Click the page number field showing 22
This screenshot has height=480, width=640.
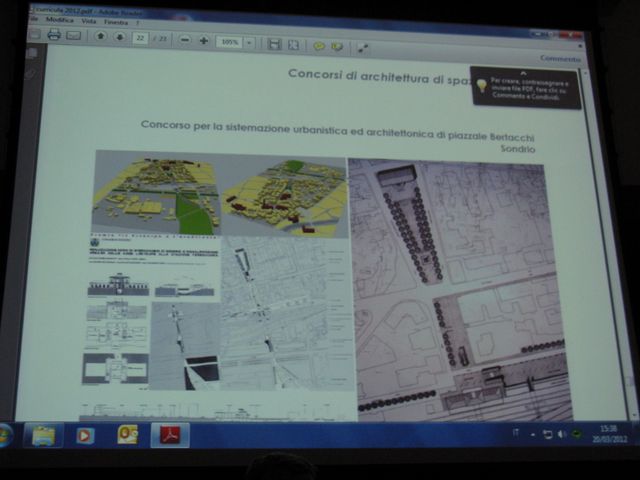point(140,38)
